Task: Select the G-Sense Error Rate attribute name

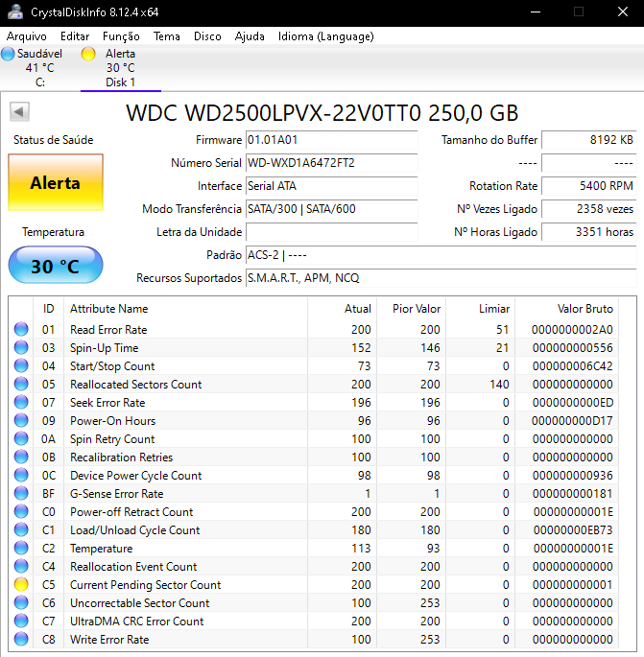Action: 116,493
